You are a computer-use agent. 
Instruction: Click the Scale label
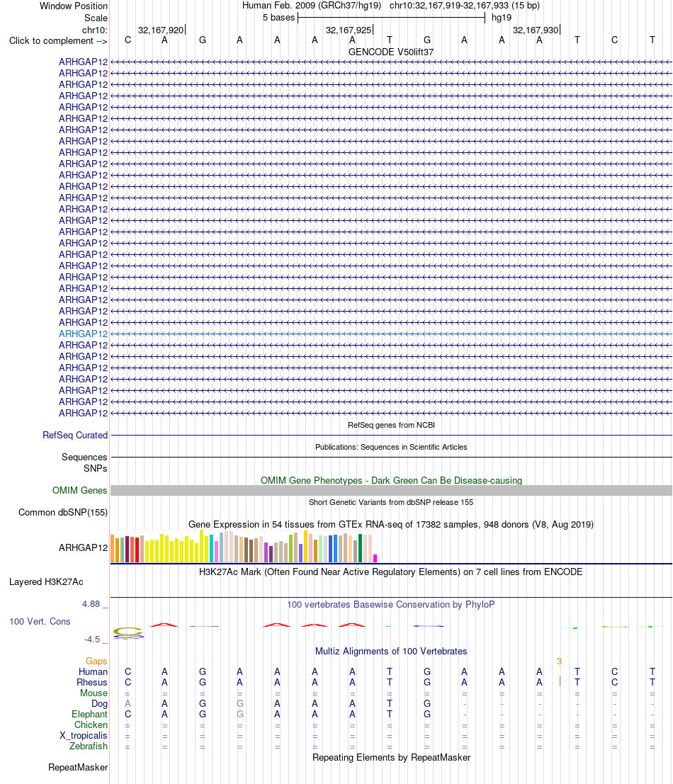(x=96, y=18)
